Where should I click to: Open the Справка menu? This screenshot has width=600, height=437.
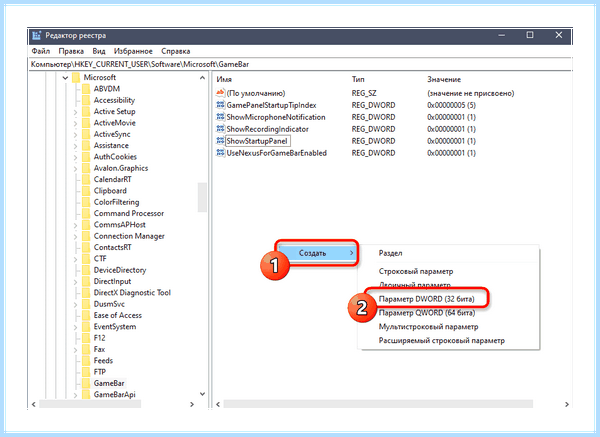point(176,51)
